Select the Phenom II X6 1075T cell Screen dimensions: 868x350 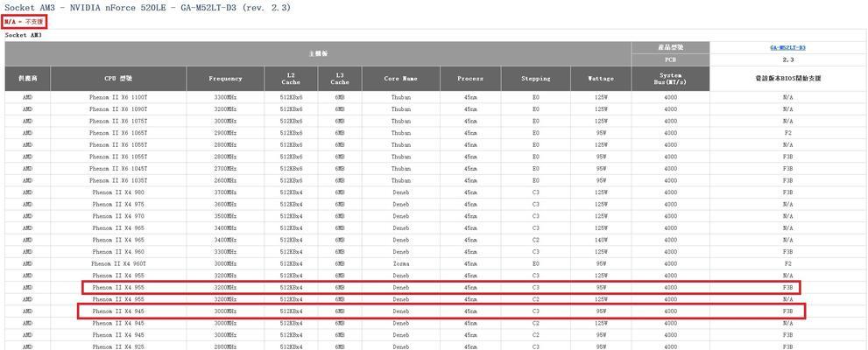[x=118, y=121]
